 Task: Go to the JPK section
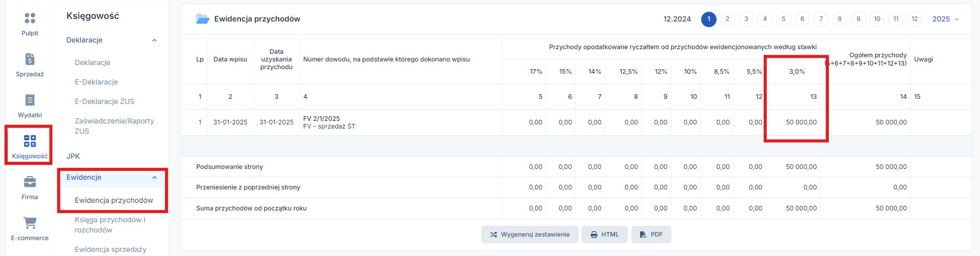pyautogui.click(x=73, y=156)
